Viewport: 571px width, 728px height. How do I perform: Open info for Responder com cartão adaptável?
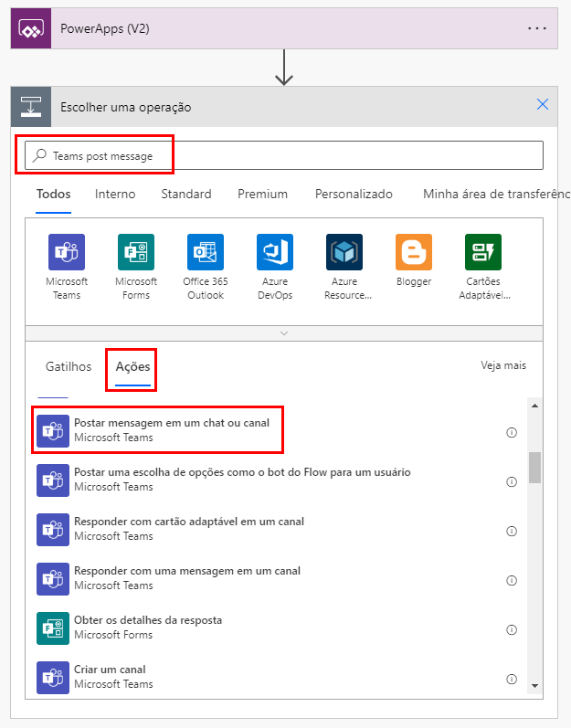tap(511, 531)
